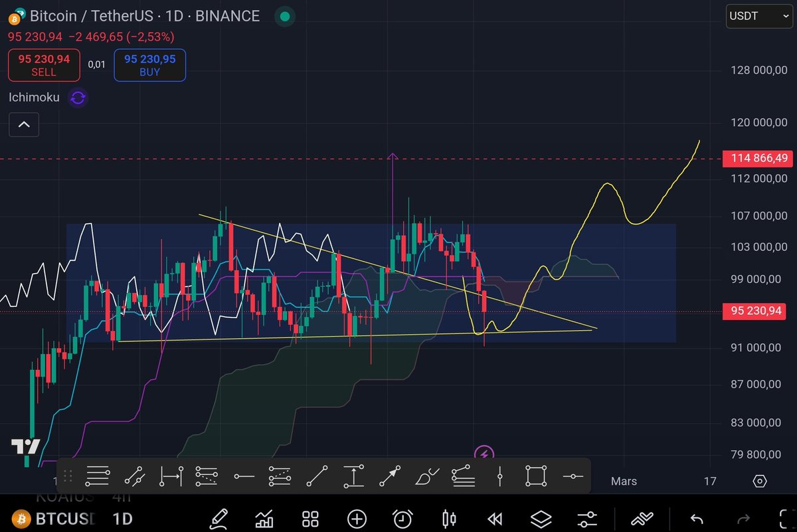Select the vertical line tool
This screenshot has width=797, height=532.
tap(500, 476)
